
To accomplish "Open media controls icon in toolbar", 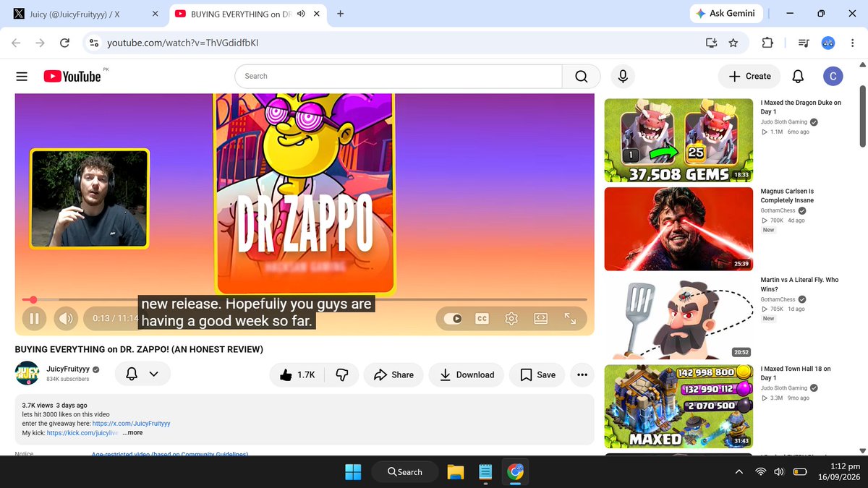I will pyautogui.click(x=804, y=43).
